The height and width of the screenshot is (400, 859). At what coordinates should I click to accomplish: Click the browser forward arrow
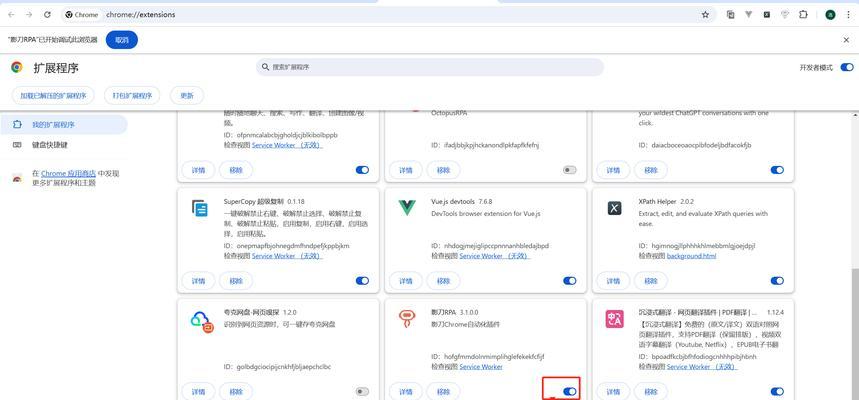29,15
